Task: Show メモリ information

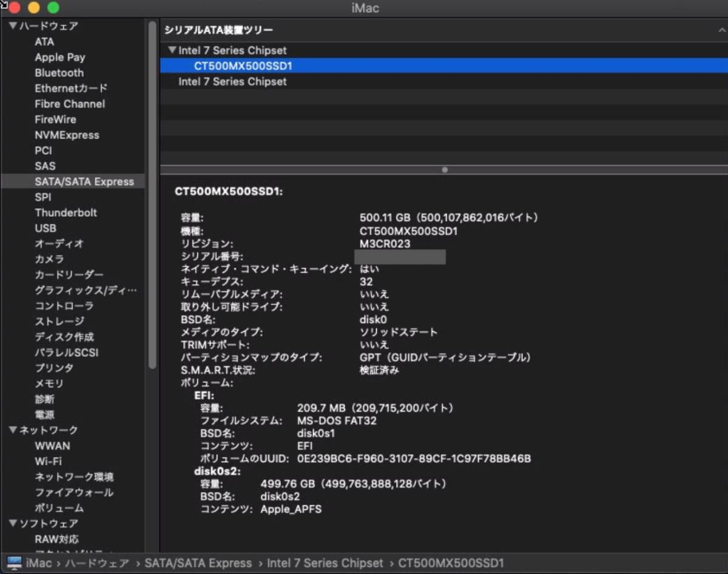Action: click(49, 383)
